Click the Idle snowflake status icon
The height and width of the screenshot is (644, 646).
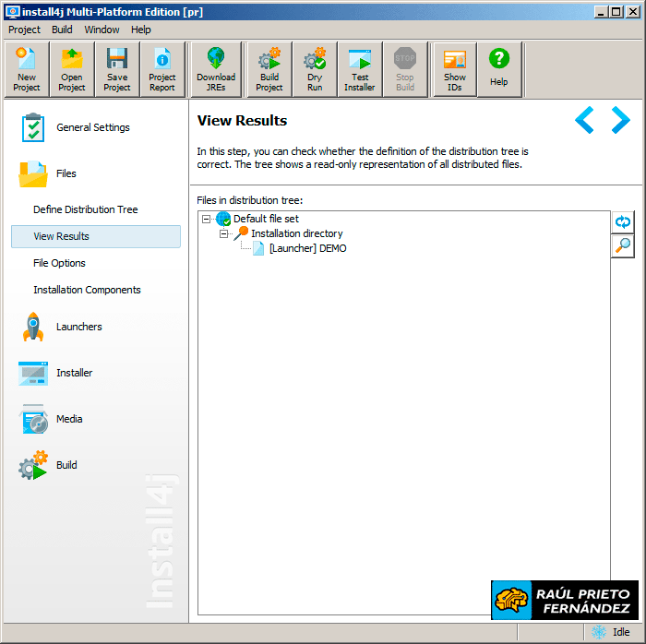coord(599,632)
